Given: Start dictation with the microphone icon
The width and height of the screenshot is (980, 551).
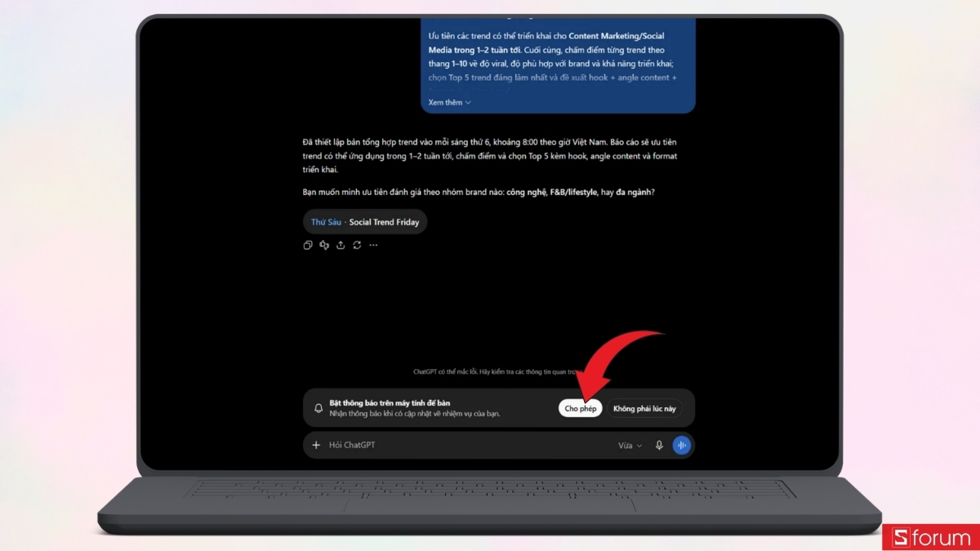Looking at the screenshot, I should [659, 445].
